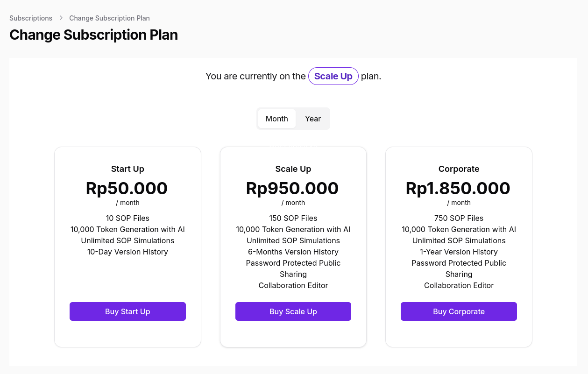Click the Rp50.000 price
This screenshot has height=374, width=588.
point(127,188)
